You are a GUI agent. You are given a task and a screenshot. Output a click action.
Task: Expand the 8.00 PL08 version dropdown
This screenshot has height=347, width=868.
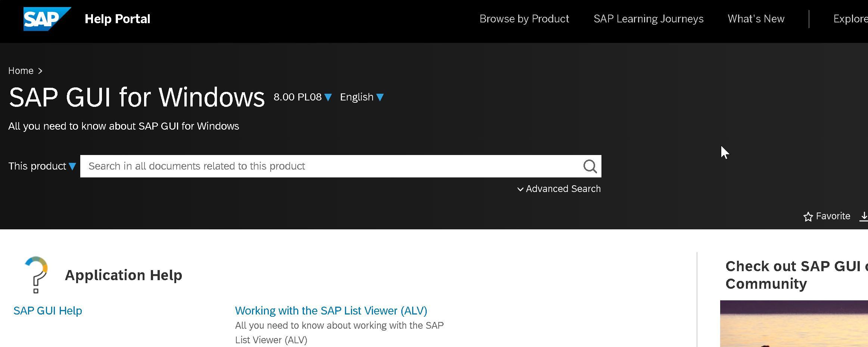[x=302, y=97]
